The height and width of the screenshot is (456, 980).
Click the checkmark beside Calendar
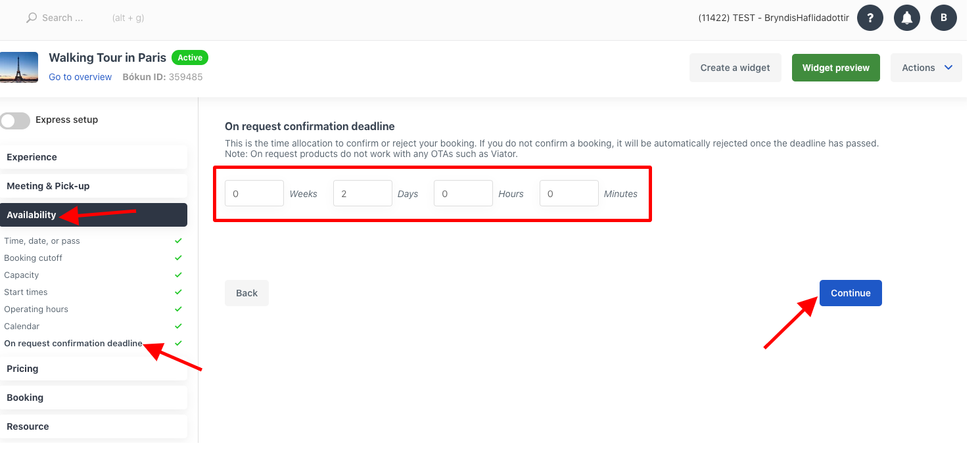(178, 327)
